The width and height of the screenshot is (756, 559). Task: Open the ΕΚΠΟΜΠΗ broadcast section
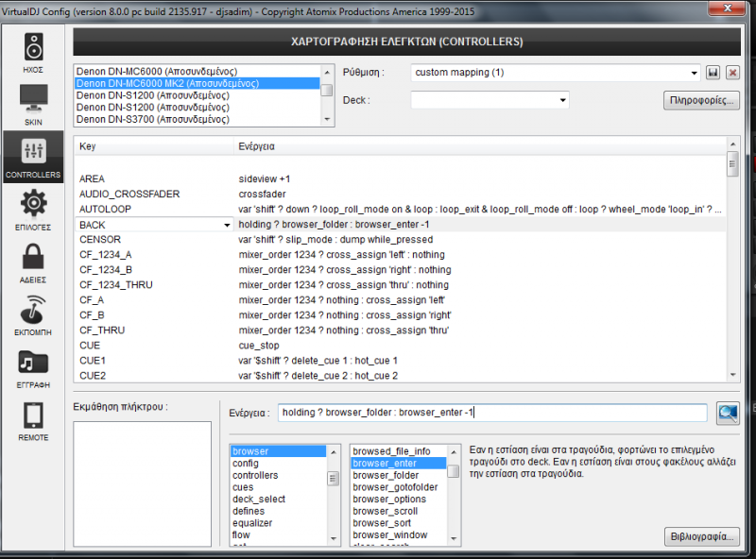pos(33,314)
